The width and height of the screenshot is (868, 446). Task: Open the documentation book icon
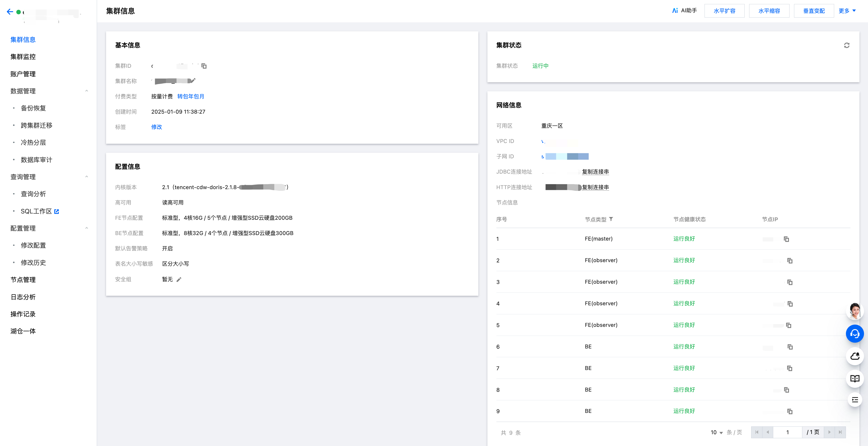[854, 378]
